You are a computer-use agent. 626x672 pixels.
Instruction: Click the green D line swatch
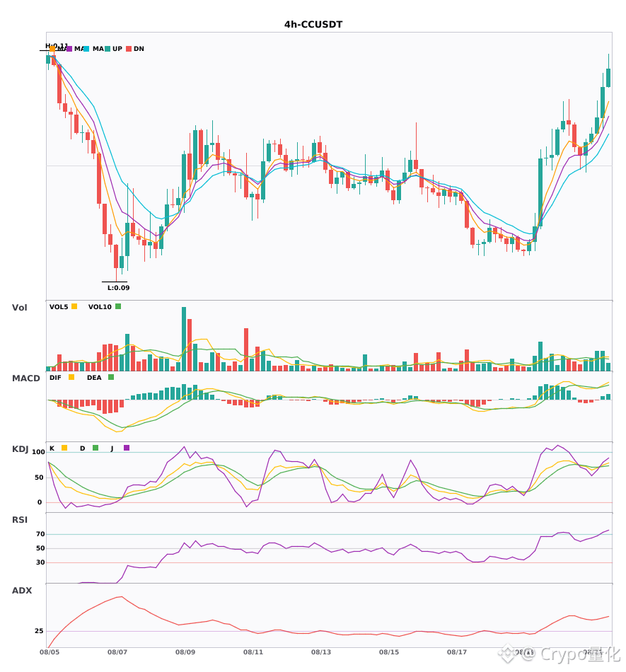click(95, 448)
